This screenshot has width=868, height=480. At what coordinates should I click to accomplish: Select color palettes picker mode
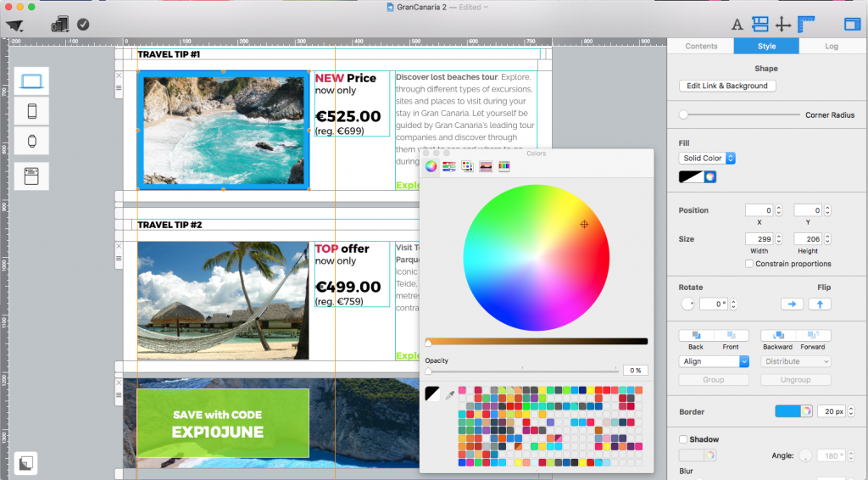pyautogui.click(x=467, y=166)
